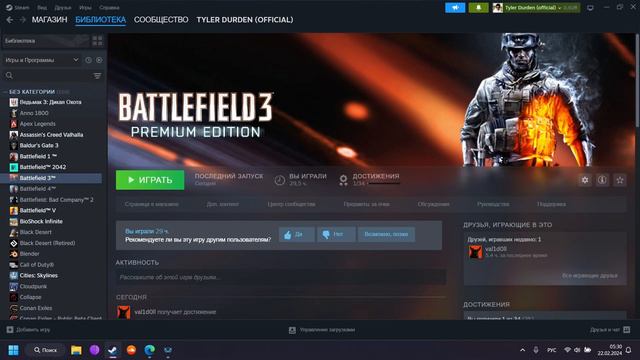This screenshot has height=360, width=640.
Task: Add Battlefield 3 to favorites star
Action: click(620, 180)
